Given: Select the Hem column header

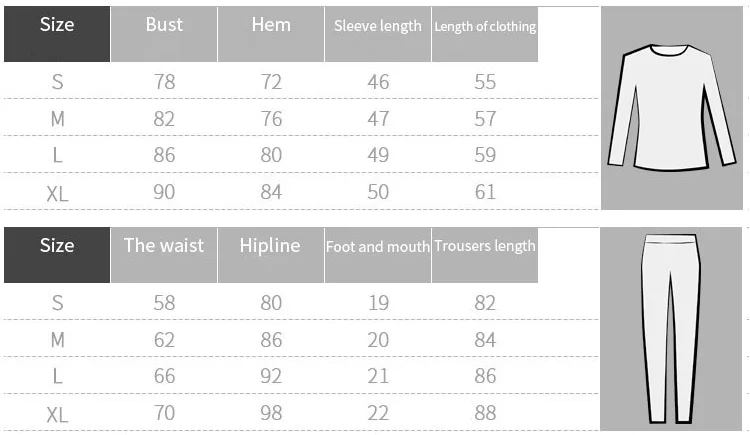Looking at the screenshot, I should (x=271, y=34).
